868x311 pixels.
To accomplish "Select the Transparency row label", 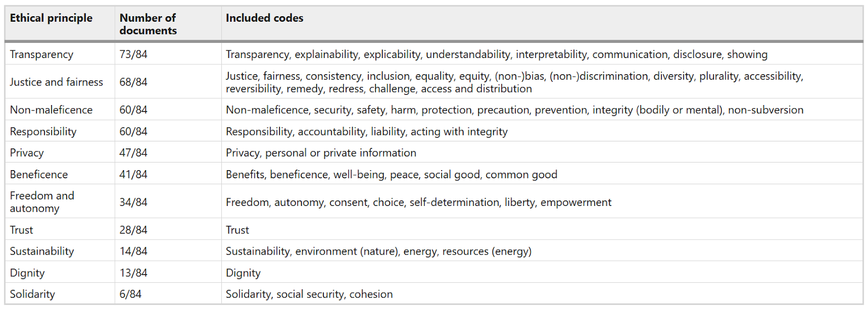I will pyautogui.click(x=41, y=54).
